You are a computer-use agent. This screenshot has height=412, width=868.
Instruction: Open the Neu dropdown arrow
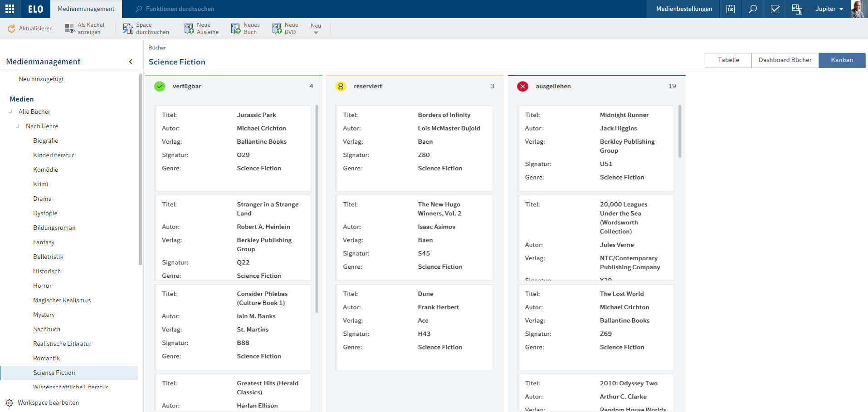pyautogui.click(x=316, y=33)
